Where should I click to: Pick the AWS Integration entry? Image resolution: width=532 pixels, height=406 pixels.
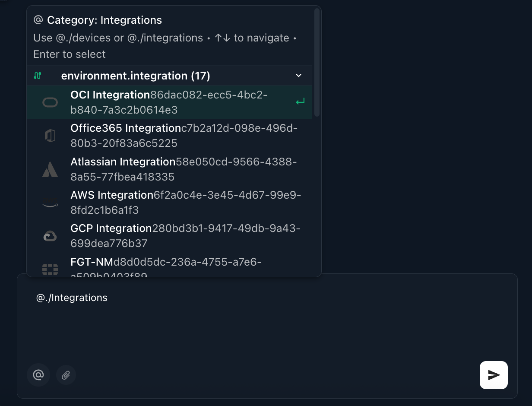(x=169, y=202)
